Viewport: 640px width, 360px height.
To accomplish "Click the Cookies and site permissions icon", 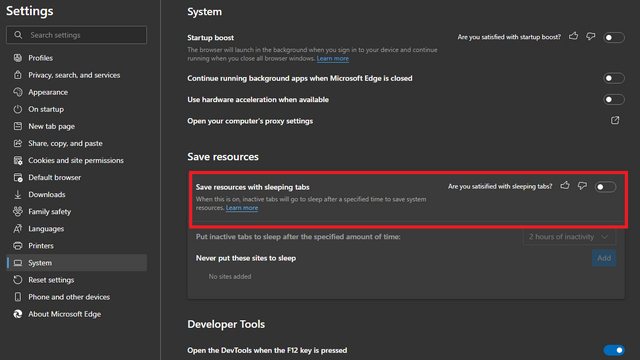I will pyautogui.click(x=18, y=160).
